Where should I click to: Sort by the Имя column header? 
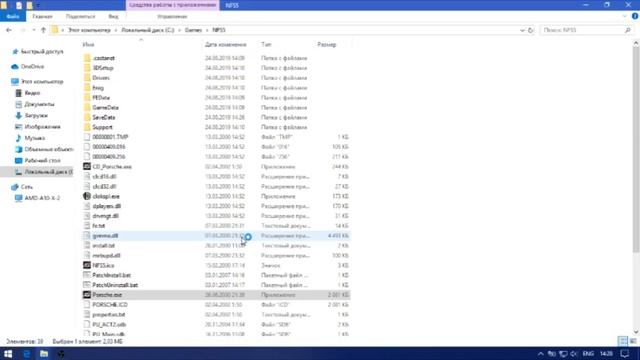89,44
